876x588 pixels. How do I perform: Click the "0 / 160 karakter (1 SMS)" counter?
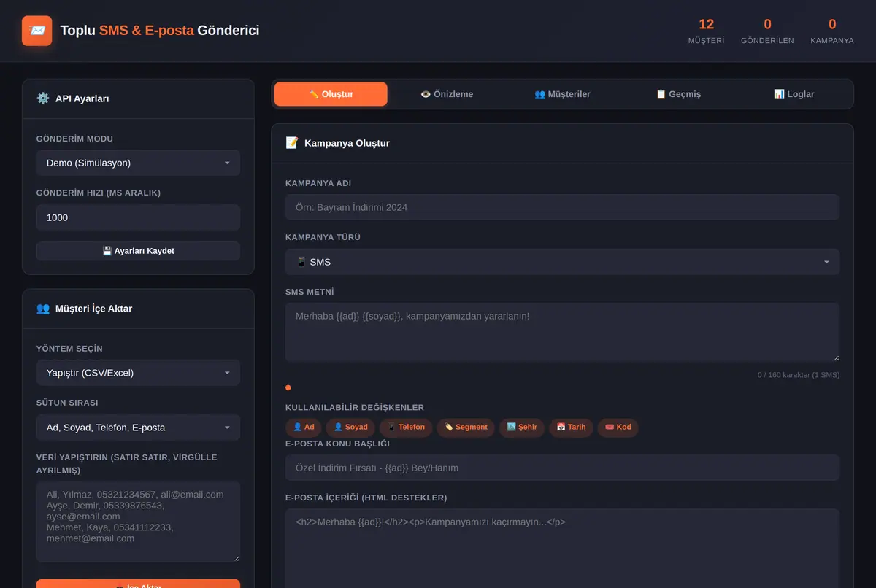pos(799,375)
